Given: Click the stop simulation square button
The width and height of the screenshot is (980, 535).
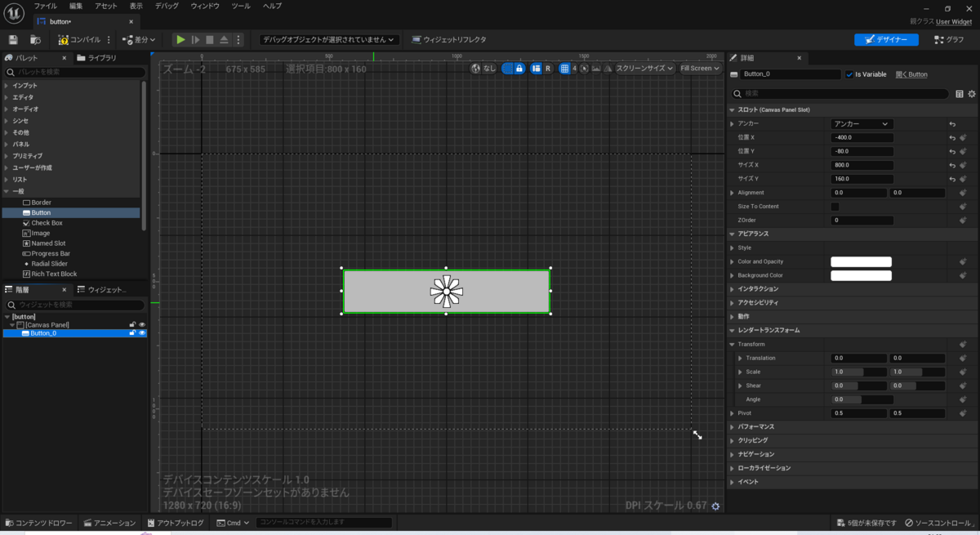Looking at the screenshot, I should [x=209, y=39].
